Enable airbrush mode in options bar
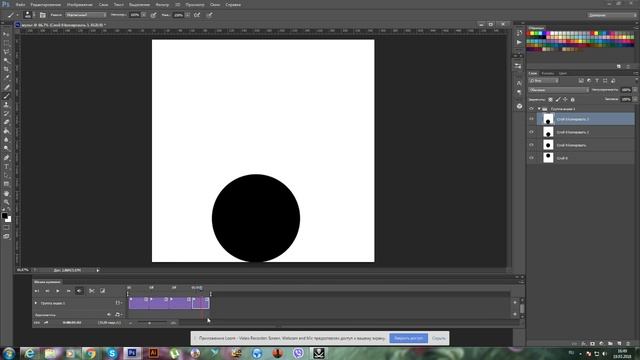Screen dimensions: 640x360 pos(197,15)
